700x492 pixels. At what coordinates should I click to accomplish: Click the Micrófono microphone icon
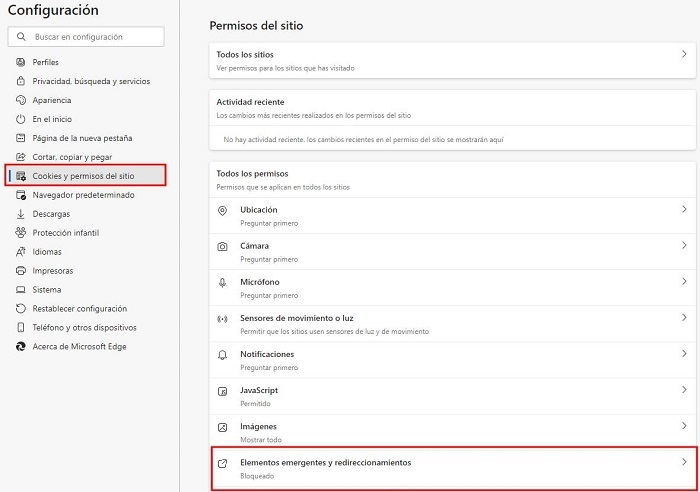[223, 283]
